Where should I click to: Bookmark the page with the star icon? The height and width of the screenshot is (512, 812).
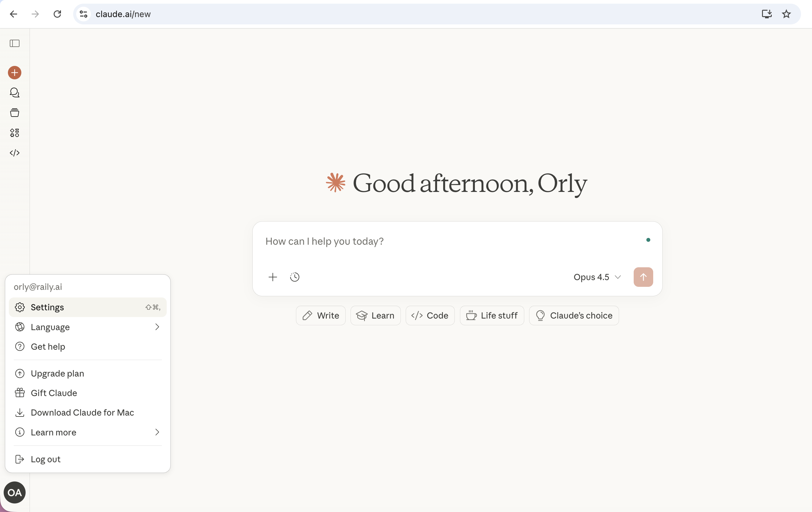tap(786, 14)
